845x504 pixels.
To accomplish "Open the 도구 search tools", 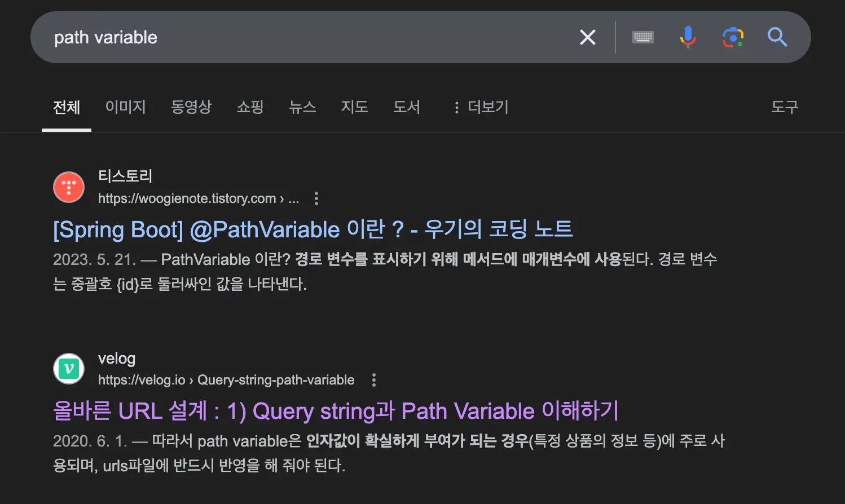I will [x=785, y=107].
